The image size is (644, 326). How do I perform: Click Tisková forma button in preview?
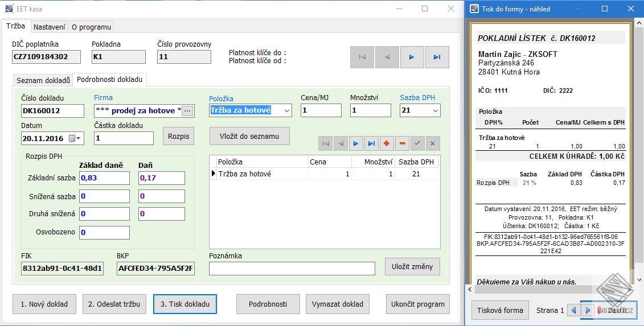500,311
